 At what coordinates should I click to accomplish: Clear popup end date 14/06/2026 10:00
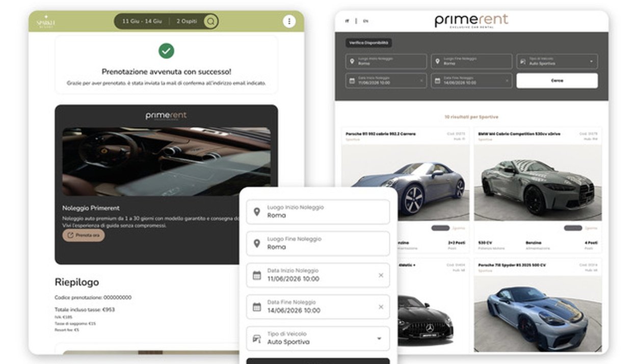381,306
